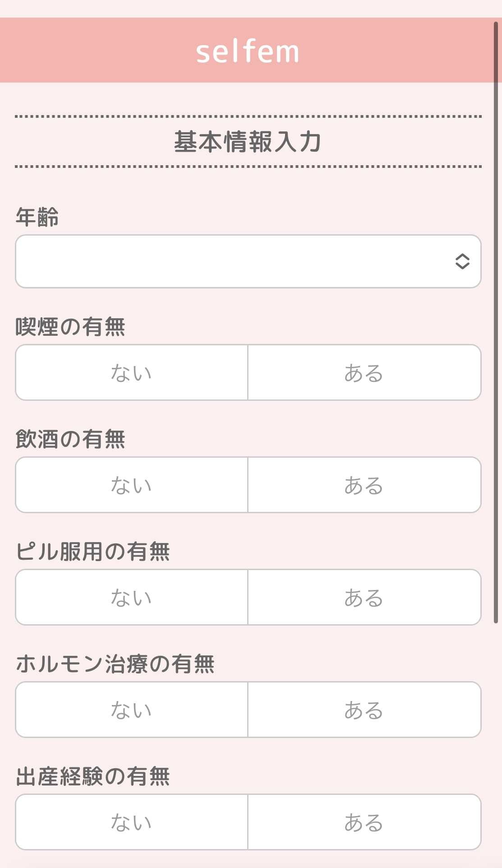Click the 基本情報入力 heading

248,142
